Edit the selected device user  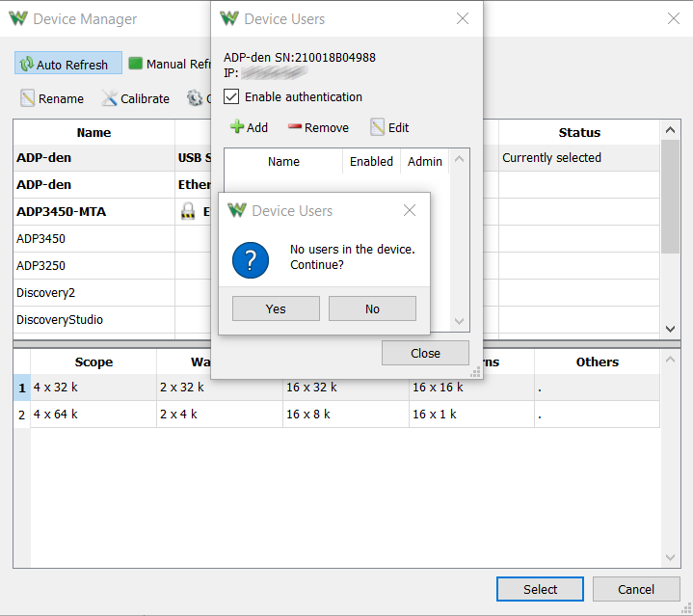(x=389, y=127)
